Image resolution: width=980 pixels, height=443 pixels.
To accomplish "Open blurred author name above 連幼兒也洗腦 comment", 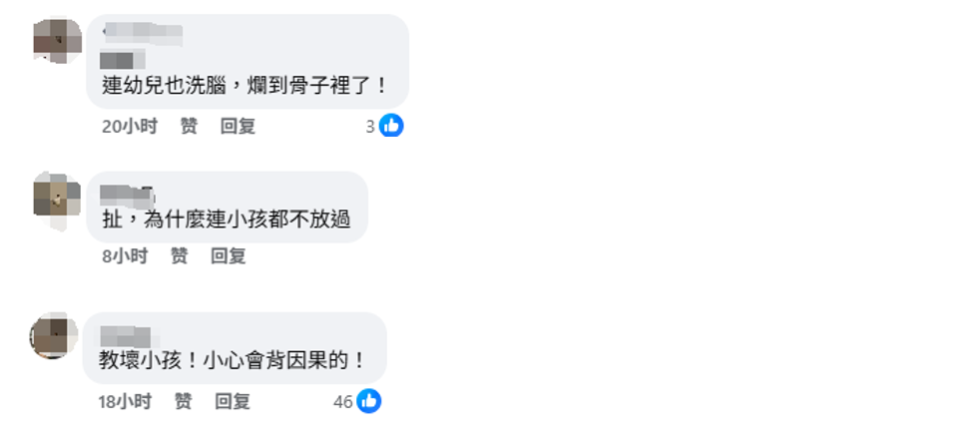I will point(142,33).
